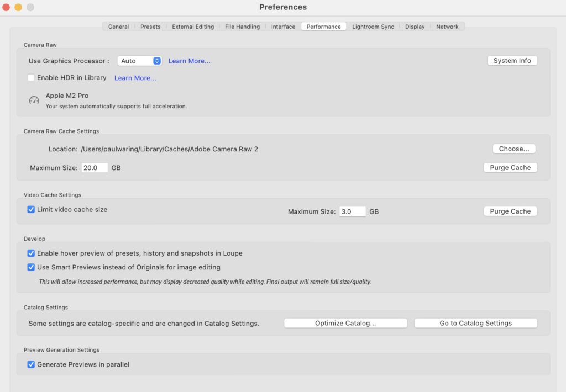Click System Info button

512,60
